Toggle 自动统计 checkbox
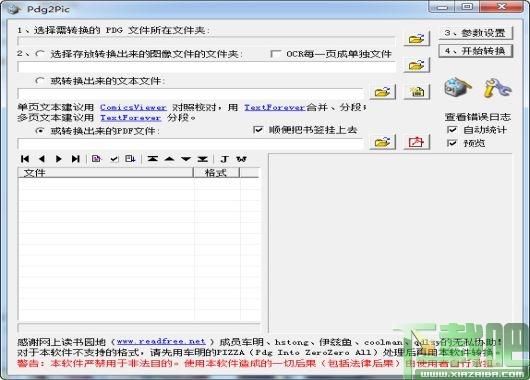The height and width of the screenshot is (380, 530). click(x=452, y=129)
